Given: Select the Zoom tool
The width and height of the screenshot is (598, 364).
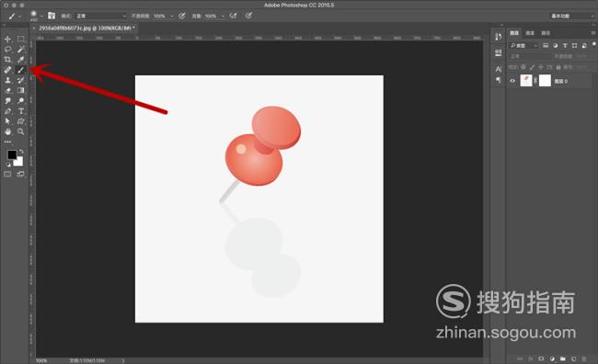Looking at the screenshot, I should click(21, 131).
